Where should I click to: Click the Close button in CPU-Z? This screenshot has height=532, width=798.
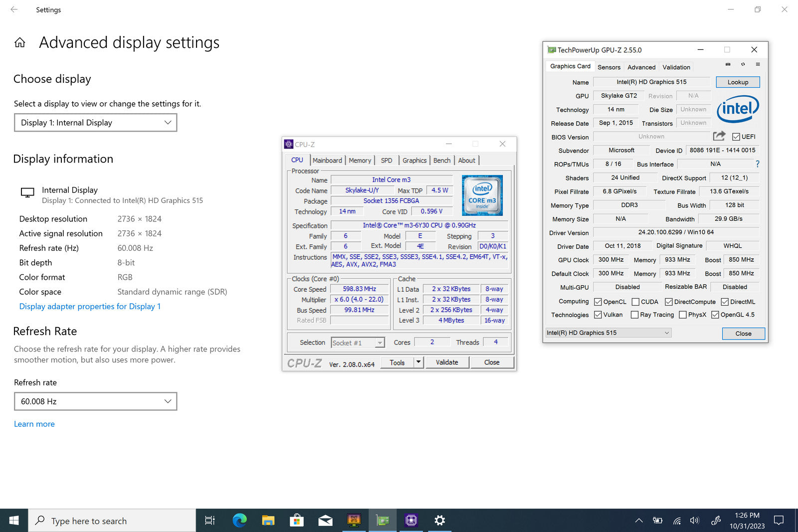pyautogui.click(x=492, y=362)
